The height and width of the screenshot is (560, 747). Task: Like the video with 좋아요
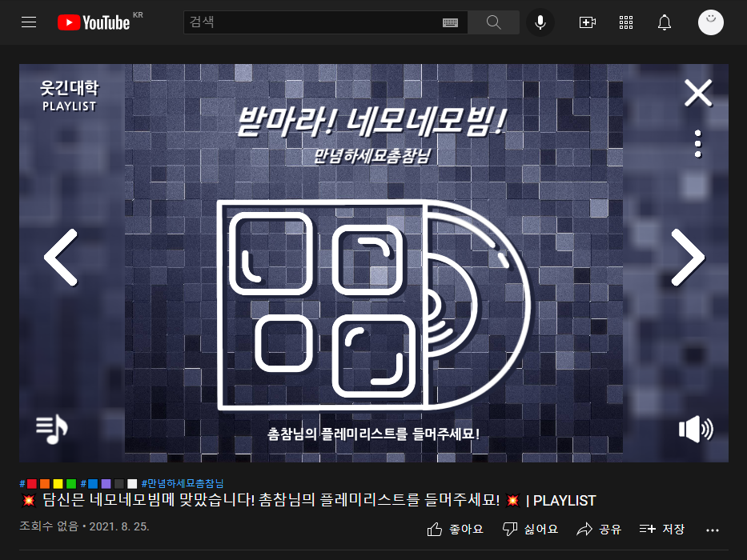455,529
